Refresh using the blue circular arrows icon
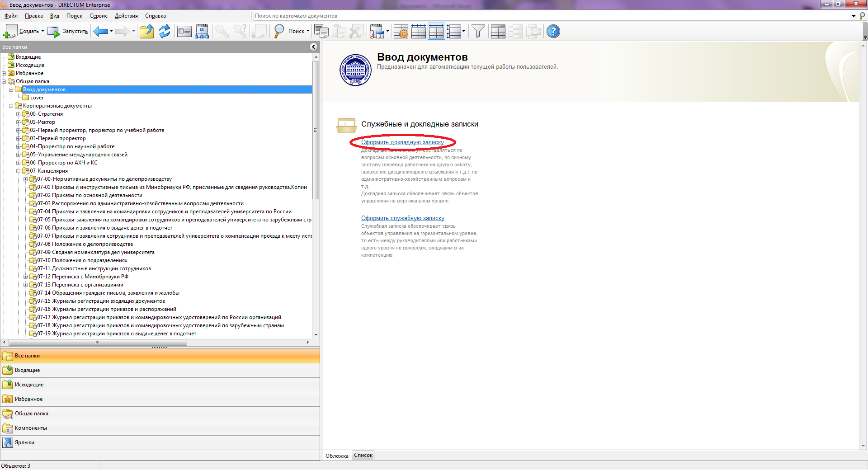 pyautogui.click(x=165, y=32)
